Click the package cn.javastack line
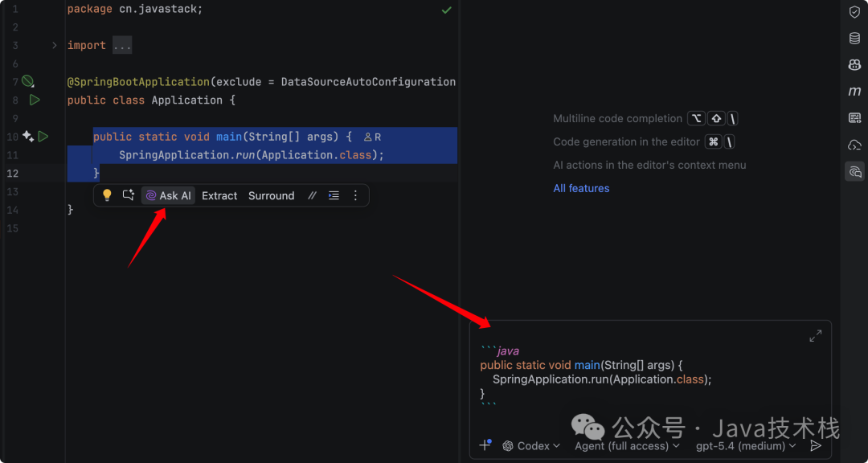Viewport: 868px width, 463px height. coord(135,10)
